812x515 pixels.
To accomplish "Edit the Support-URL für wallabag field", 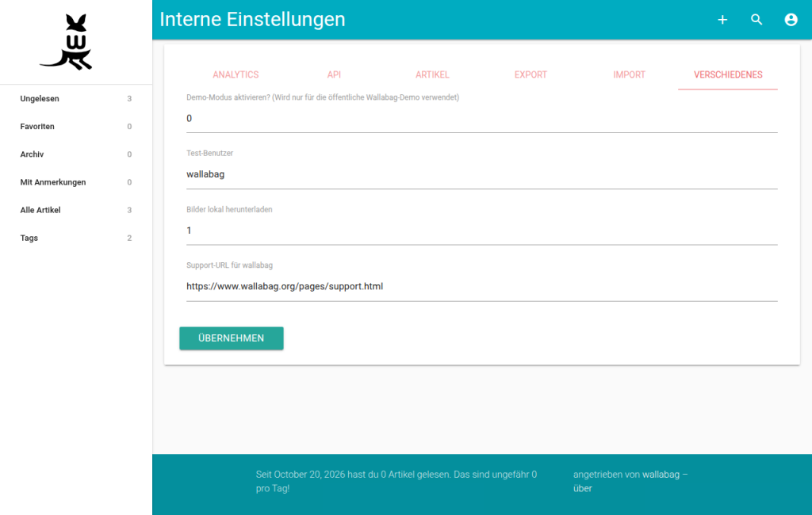I will pos(481,286).
